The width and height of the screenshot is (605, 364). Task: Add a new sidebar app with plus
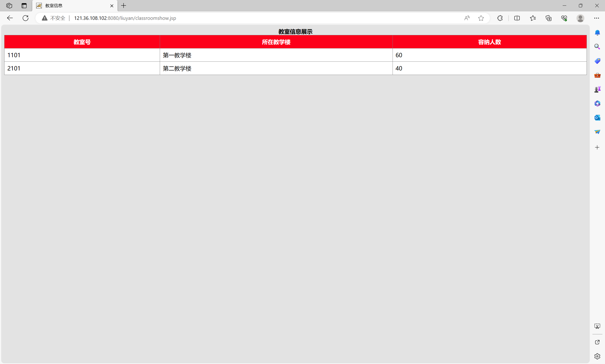point(597,147)
